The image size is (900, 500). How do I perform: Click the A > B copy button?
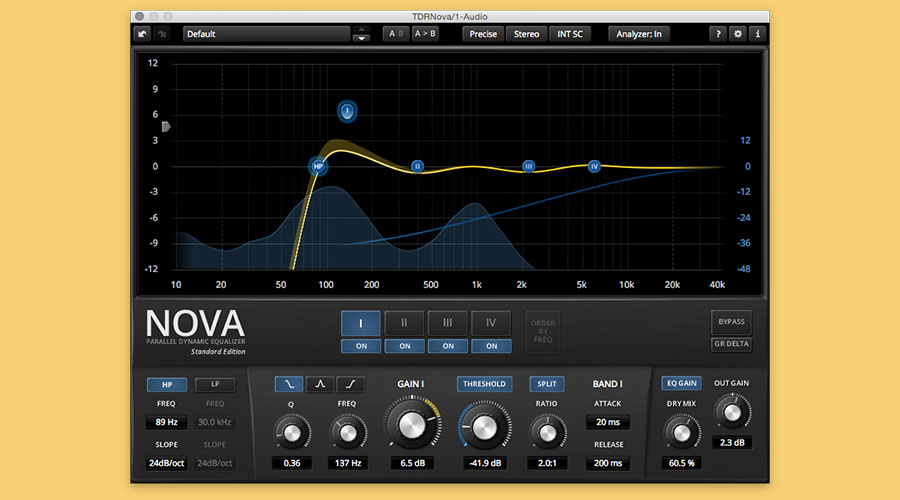pos(425,34)
